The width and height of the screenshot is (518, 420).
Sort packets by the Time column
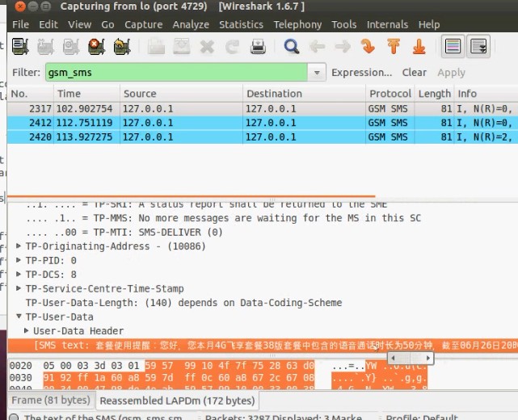86,94
